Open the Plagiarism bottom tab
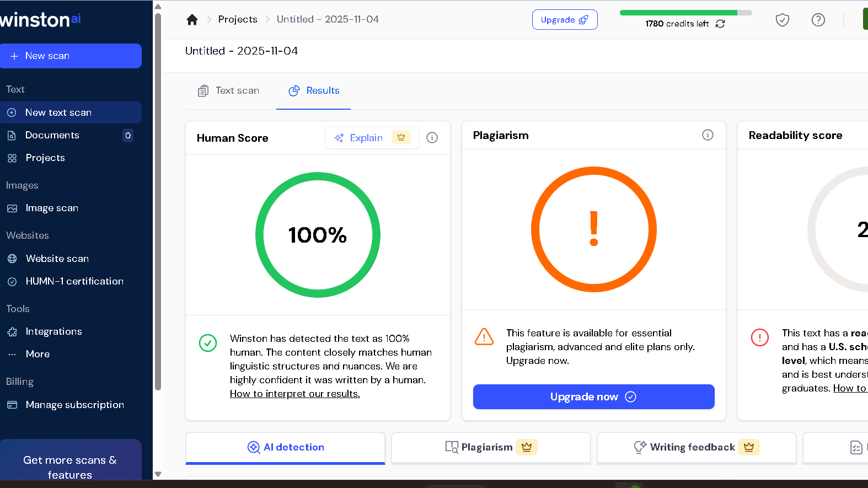This screenshot has width=868, height=488. click(490, 447)
